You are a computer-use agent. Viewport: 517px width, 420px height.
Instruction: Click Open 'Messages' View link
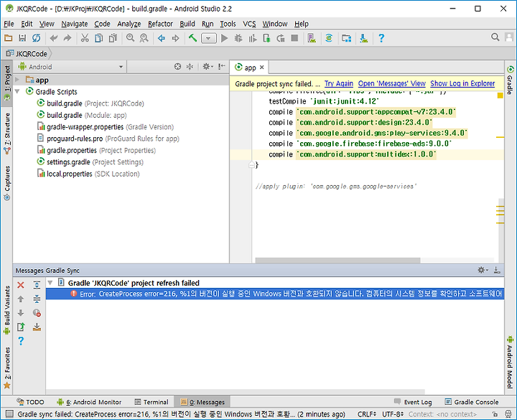(x=392, y=83)
